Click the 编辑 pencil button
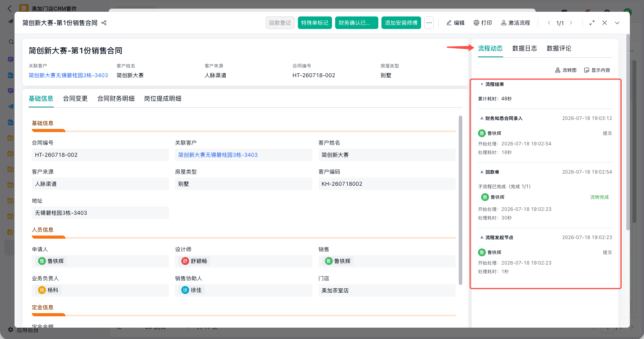Image resolution: width=644 pixels, height=339 pixels. click(455, 23)
